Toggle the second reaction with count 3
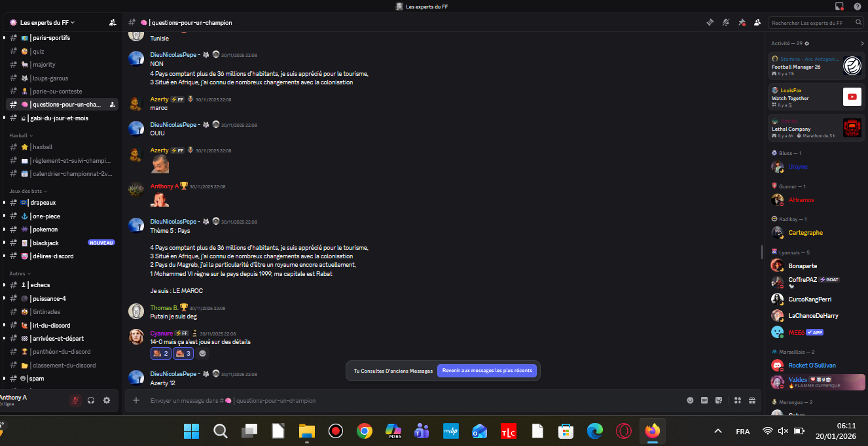The height and width of the screenshot is (446, 868). click(x=183, y=354)
